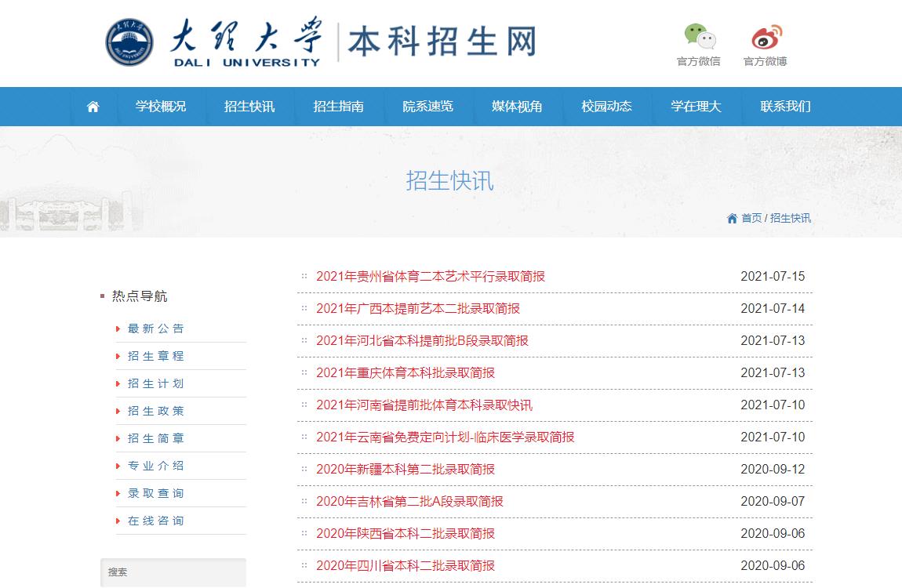Open article 2020年陕西省本科二批录取简报
This screenshot has width=902, height=588.
click(x=406, y=534)
